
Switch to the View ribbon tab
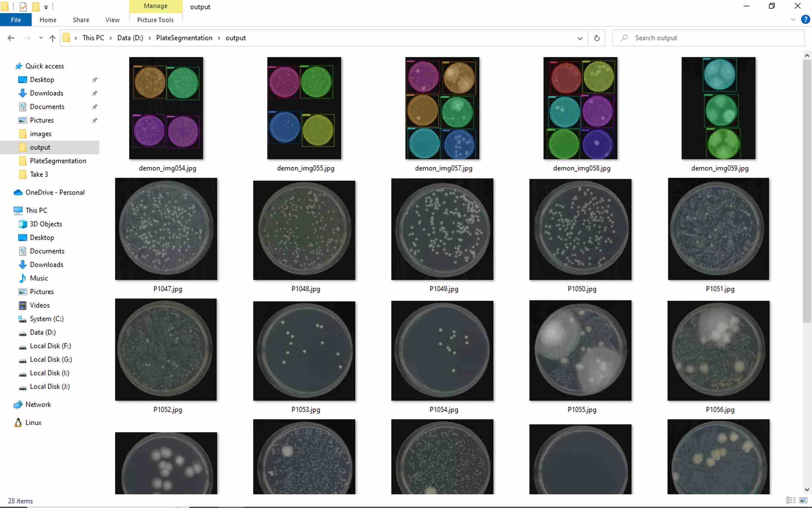click(x=112, y=20)
